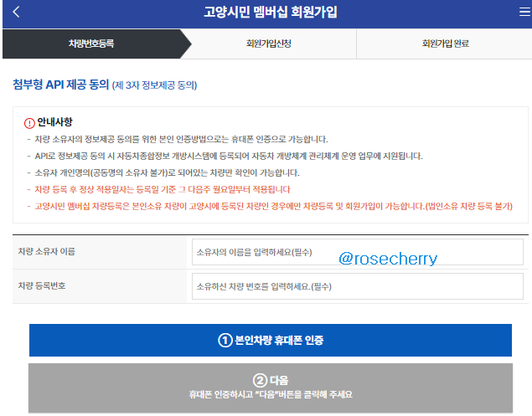Screen dimensions: 532x416
Task: Click the vehicle owner name input field
Action: pyautogui.click(x=358, y=252)
